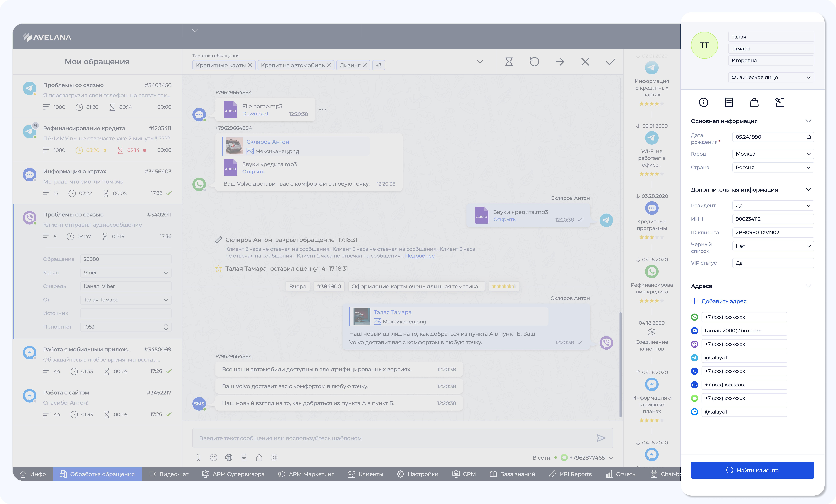This screenshot has height=504, width=836.
Task: Click the hourglass postpone icon in toolbar
Action: click(x=509, y=62)
